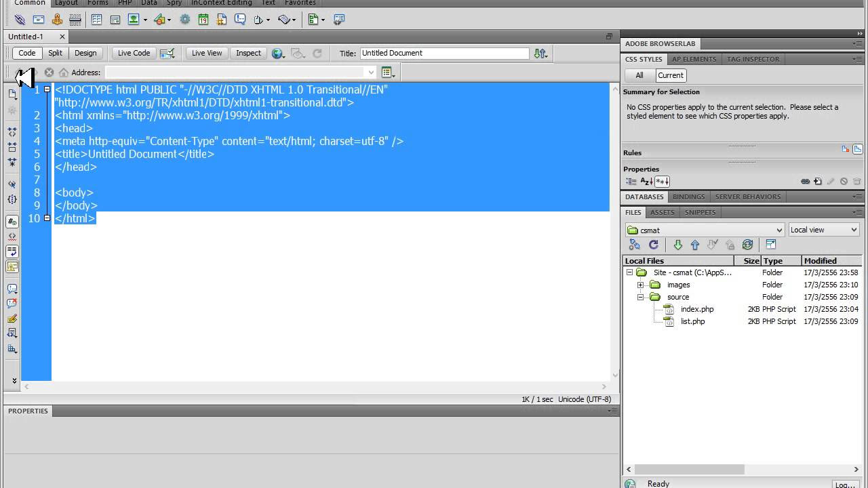
Task: Insert a Widget gear icon
Action: pyautogui.click(x=184, y=20)
